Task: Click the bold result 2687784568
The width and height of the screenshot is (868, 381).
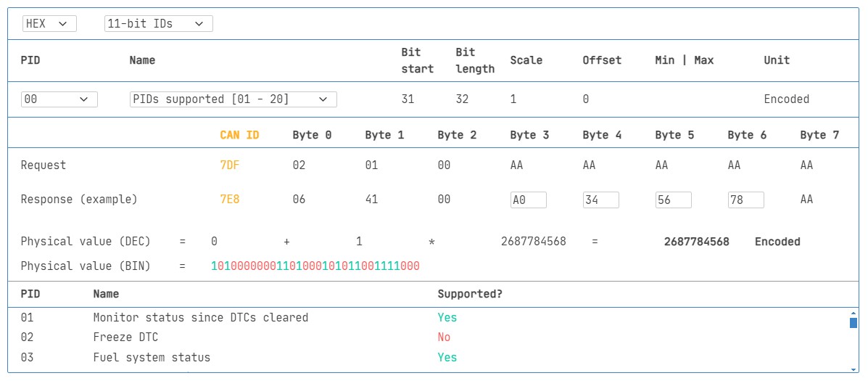Action: tap(696, 242)
